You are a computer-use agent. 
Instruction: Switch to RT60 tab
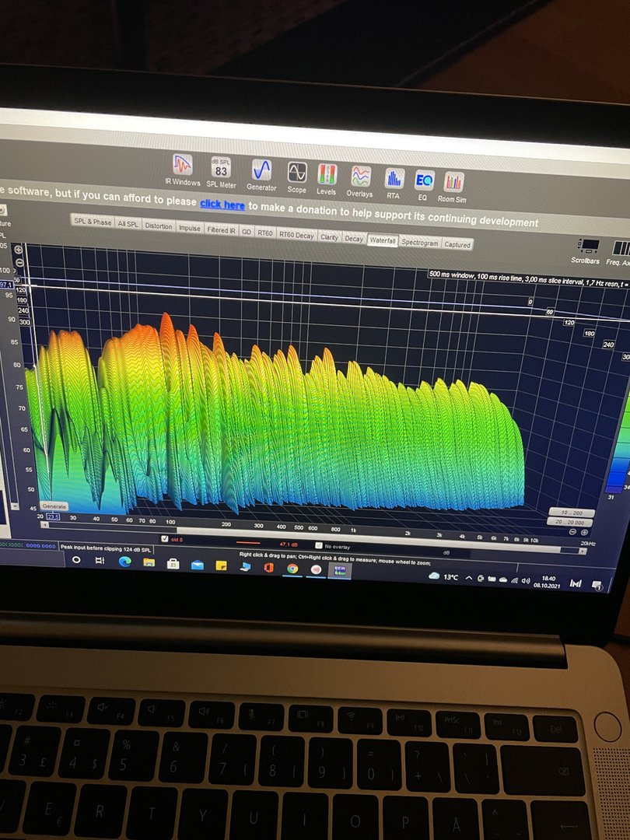coord(265,233)
